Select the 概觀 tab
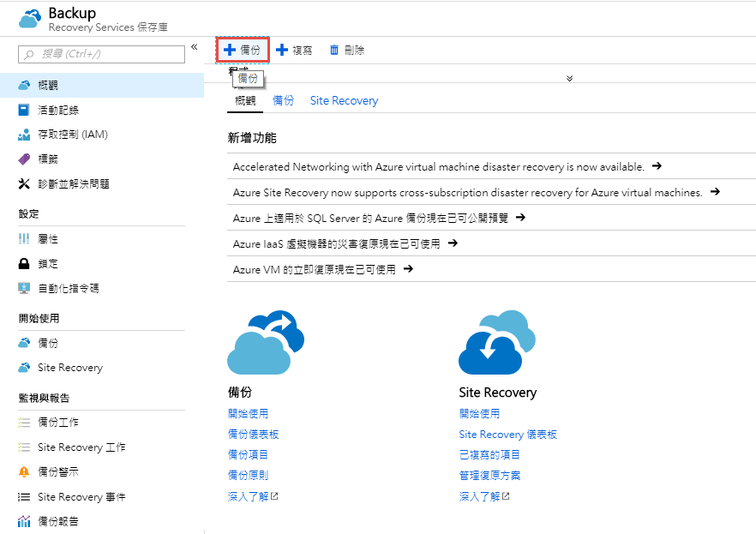The width and height of the screenshot is (756, 534). point(245,101)
